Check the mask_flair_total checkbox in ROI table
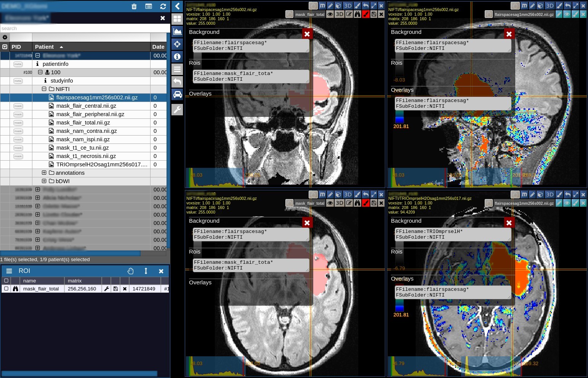The width and height of the screenshot is (588, 378). (x=6, y=289)
